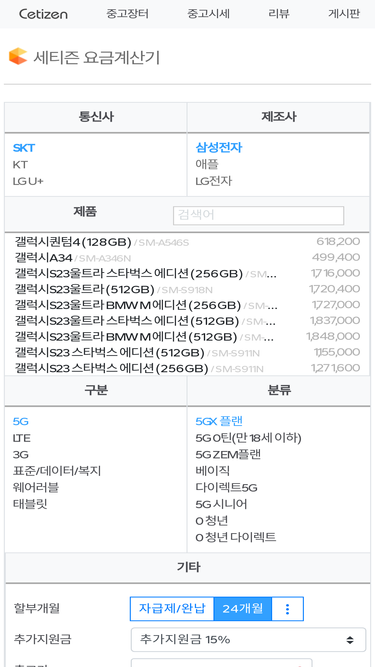Open the 추가지원금 15% dropdown
Screen dimensions: 375x667
[248, 639]
